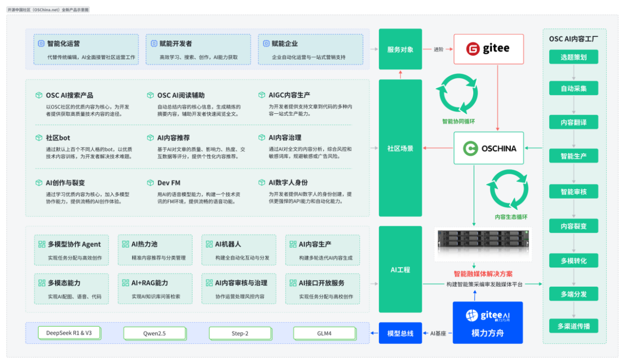Click the cube icon next to AI内容治理
The image size is (625, 364).
click(261, 137)
